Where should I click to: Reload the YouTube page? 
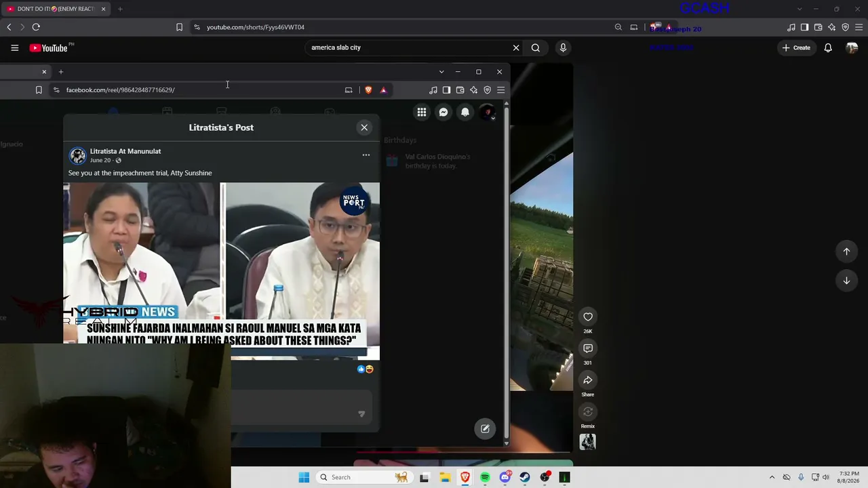36,27
